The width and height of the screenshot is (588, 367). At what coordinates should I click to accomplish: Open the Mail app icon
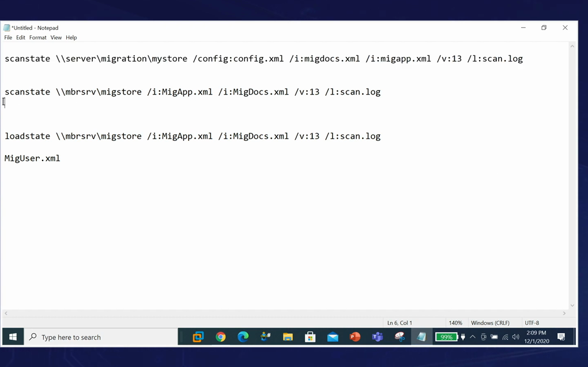[333, 337]
